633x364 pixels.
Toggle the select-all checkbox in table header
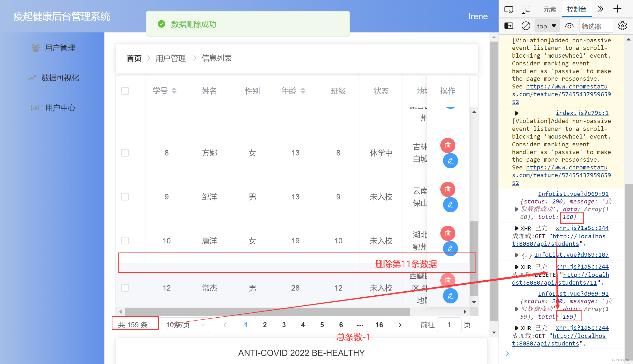point(125,91)
